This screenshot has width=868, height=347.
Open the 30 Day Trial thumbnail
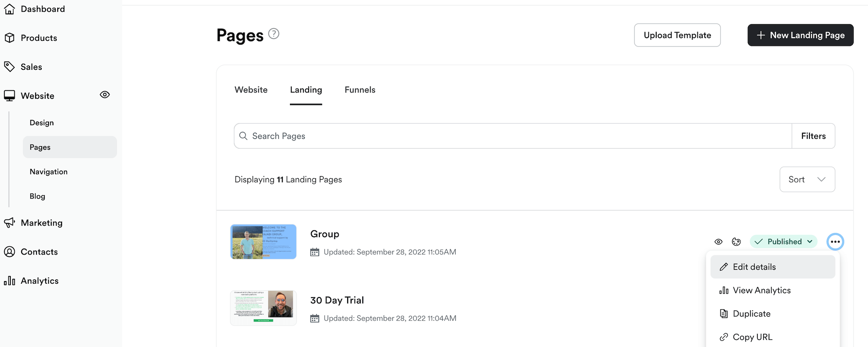click(263, 308)
